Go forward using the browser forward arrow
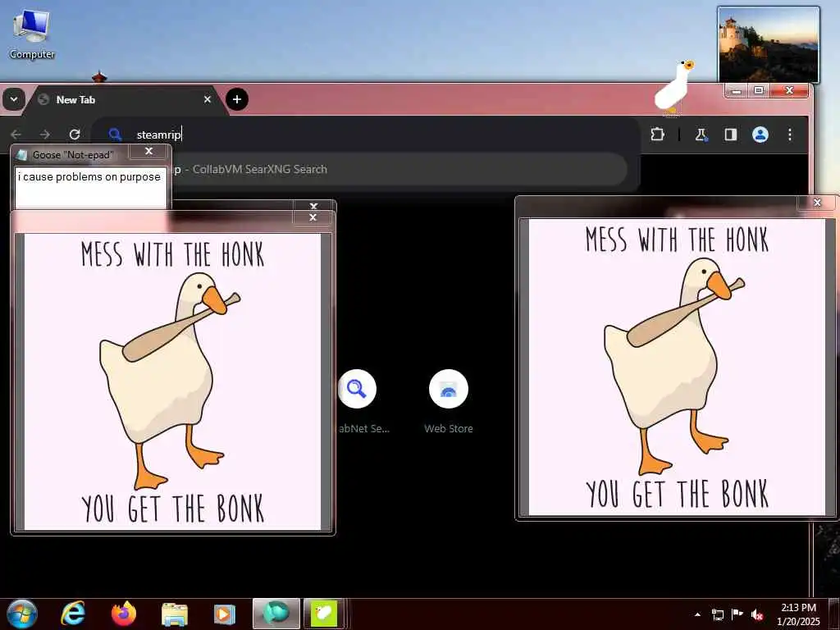Screen dimensions: 840x630 point(45,135)
